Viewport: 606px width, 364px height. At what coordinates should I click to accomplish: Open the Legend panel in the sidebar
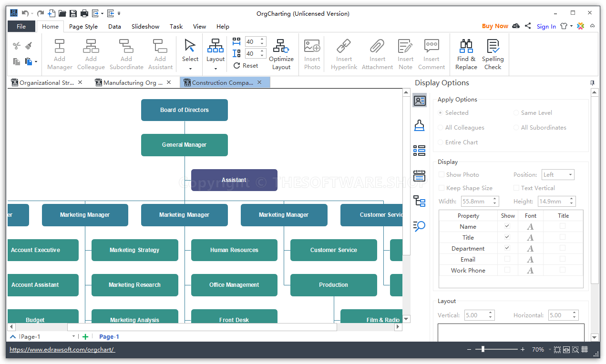pos(419,151)
